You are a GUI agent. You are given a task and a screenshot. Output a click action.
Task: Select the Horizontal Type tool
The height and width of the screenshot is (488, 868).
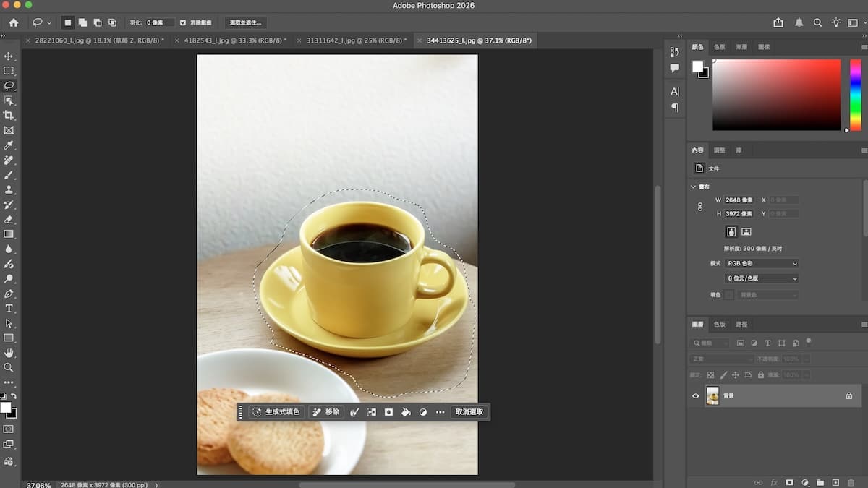tap(9, 309)
